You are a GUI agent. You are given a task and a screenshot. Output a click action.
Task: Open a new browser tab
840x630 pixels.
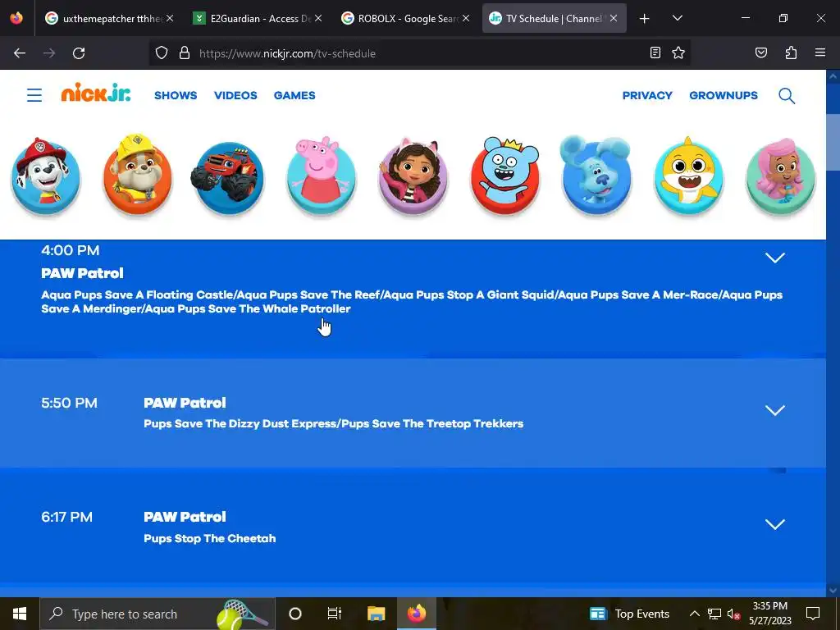[645, 19]
